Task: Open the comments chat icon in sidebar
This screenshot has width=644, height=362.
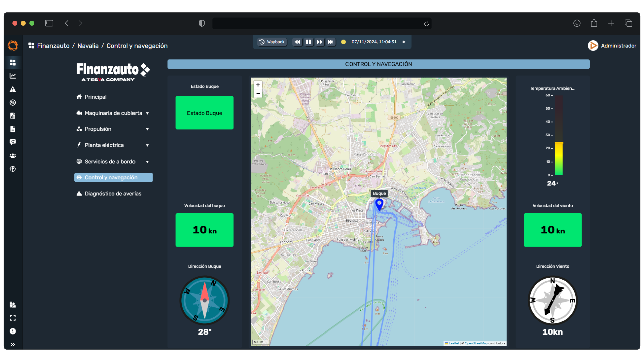Action: click(x=13, y=142)
